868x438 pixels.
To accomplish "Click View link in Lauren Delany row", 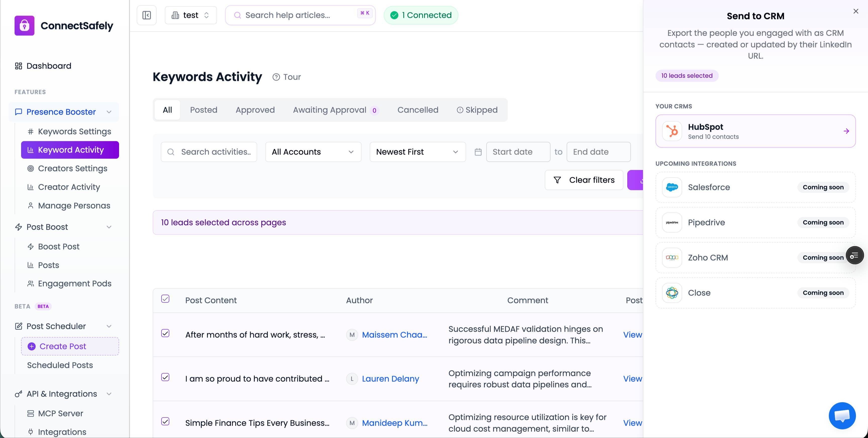I will pyautogui.click(x=632, y=379).
